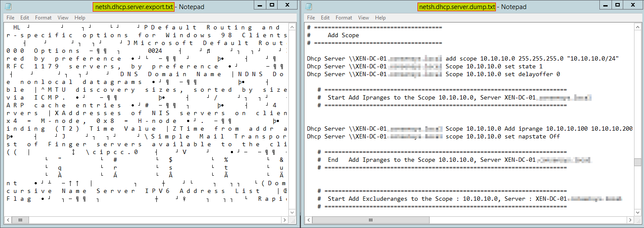Click scroll-left arrow in export.txt window
This screenshot has height=228, width=644.
pos(7,220)
